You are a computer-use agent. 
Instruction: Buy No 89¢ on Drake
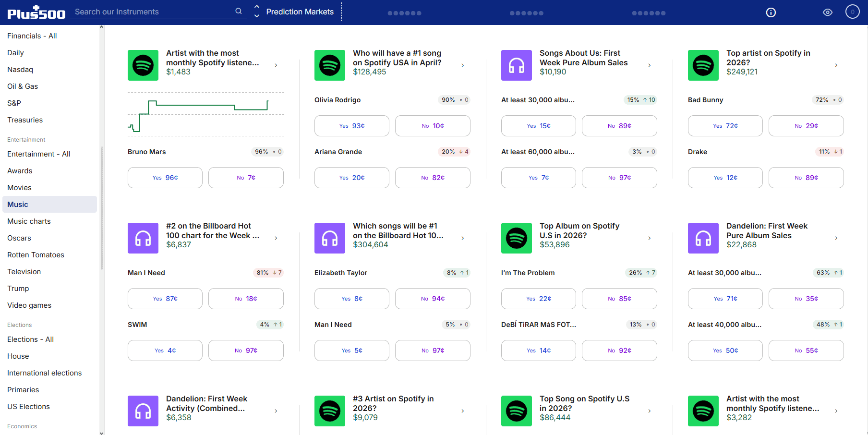(x=806, y=178)
